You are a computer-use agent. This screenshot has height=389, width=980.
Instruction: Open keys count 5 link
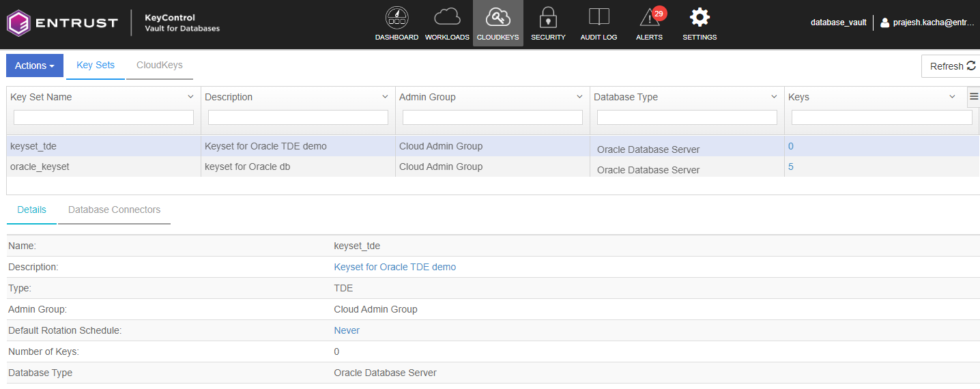791,167
